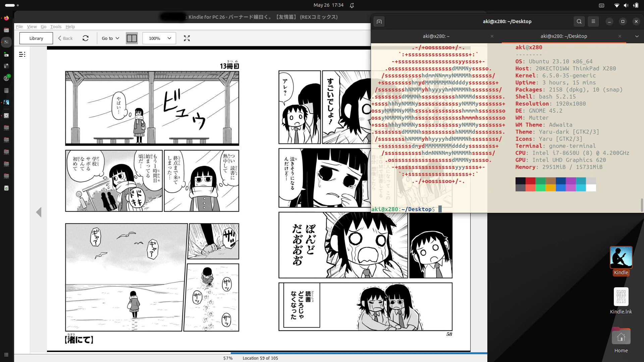This screenshot has width=644, height=362.
Task: Enter Kindle full screen mode
Action: click(x=187, y=38)
